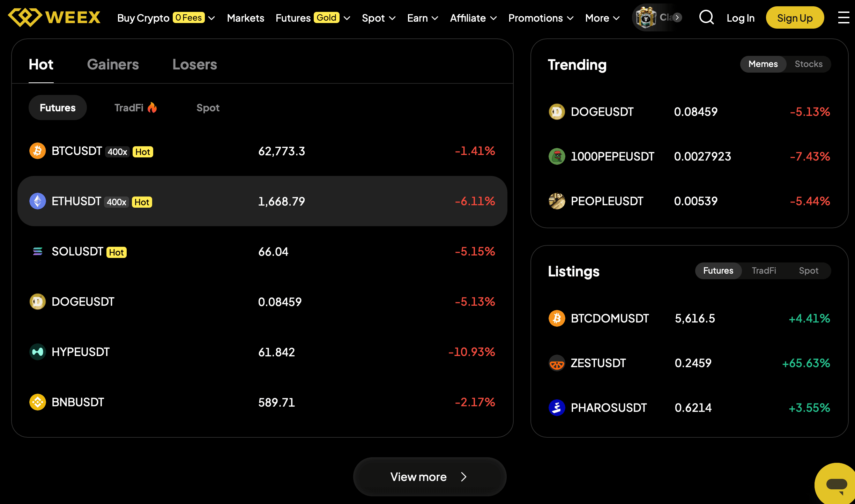Switch Listings to TradFi
The height and width of the screenshot is (504, 855).
[x=764, y=271]
